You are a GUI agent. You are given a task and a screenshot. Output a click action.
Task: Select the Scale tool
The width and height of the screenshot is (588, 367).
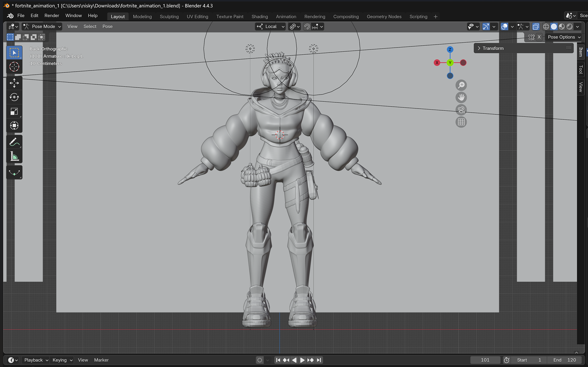pos(14,111)
